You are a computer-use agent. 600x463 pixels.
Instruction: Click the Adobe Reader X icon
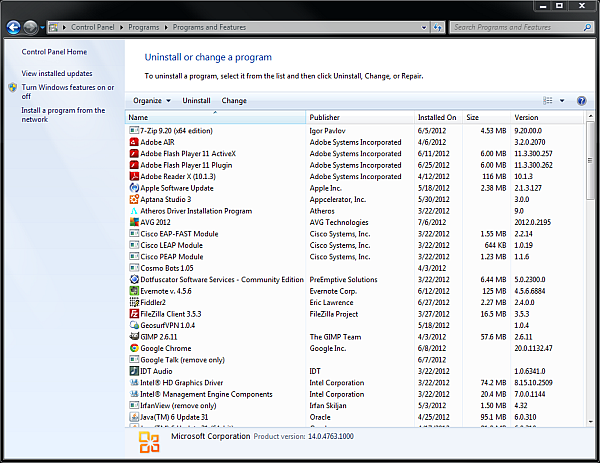click(x=134, y=176)
